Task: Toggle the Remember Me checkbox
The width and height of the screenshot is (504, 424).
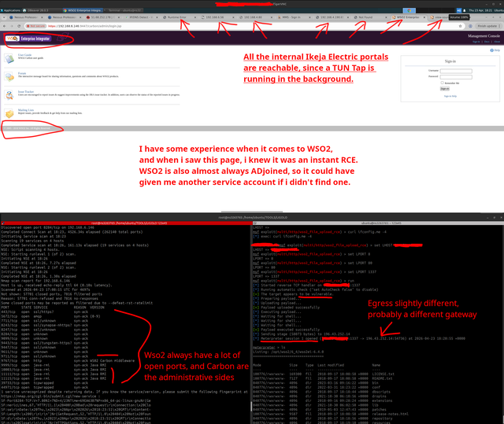Action: click(x=442, y=83)
